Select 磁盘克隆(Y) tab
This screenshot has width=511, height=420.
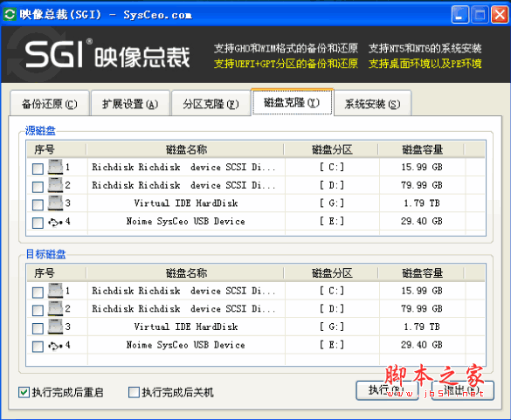tap(292, 102)
